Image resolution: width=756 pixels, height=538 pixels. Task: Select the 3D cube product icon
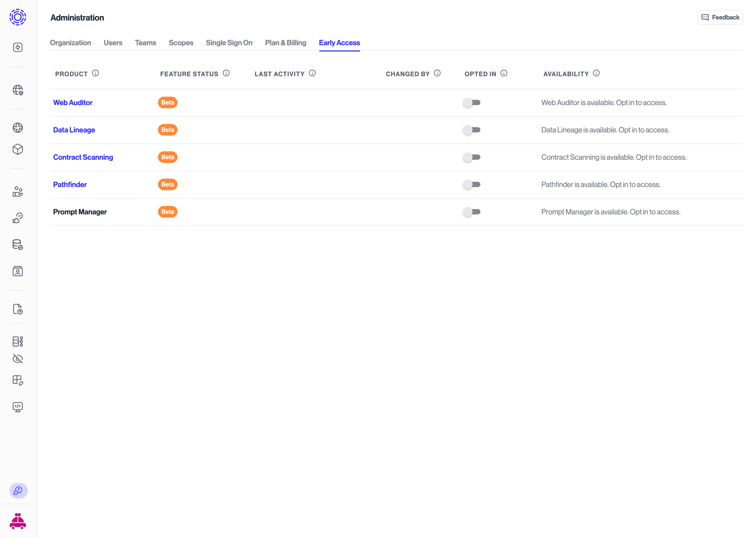(x=18, y=149)
